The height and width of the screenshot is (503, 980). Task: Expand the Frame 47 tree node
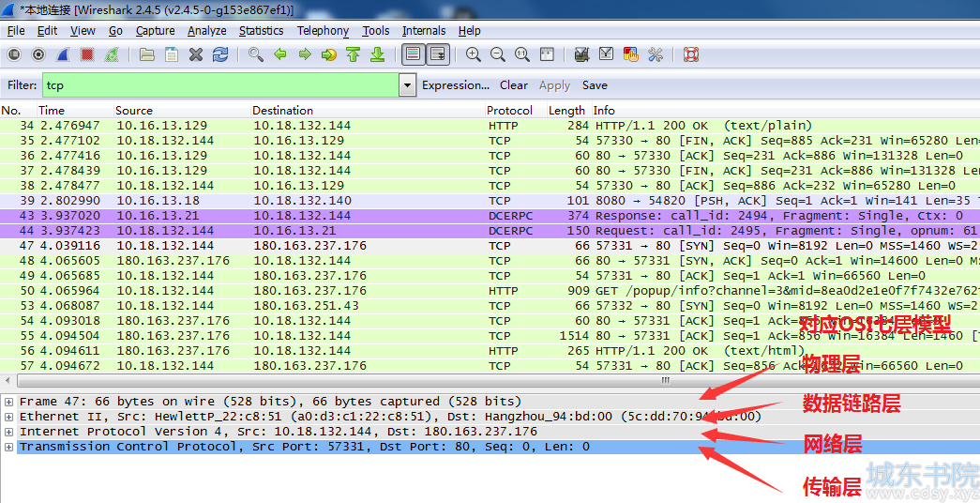coord(8,401)
